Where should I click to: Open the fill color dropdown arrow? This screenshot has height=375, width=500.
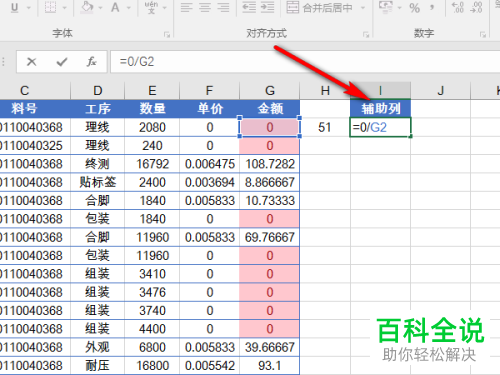(x=101, y=7)
